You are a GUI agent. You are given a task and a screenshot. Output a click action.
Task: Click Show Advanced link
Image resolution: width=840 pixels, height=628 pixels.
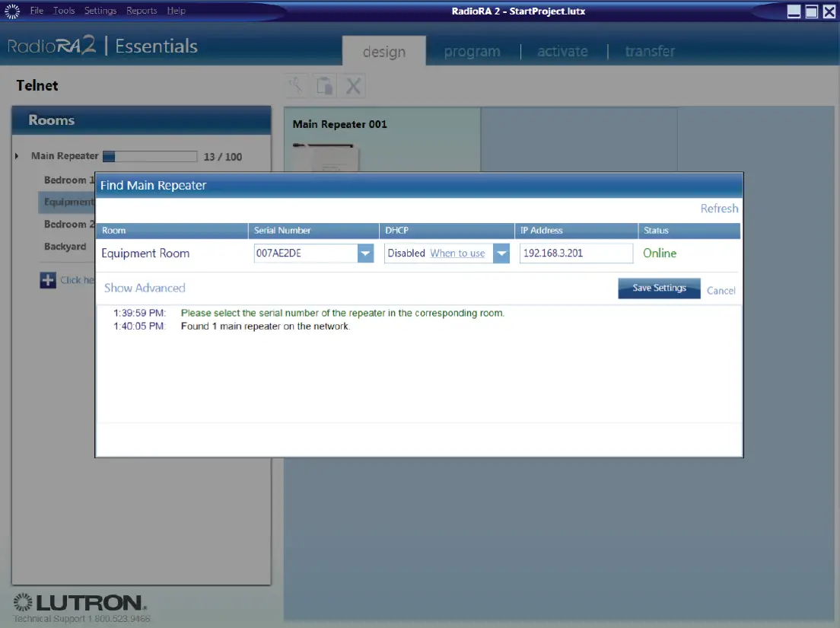click(x=145, y=288)
